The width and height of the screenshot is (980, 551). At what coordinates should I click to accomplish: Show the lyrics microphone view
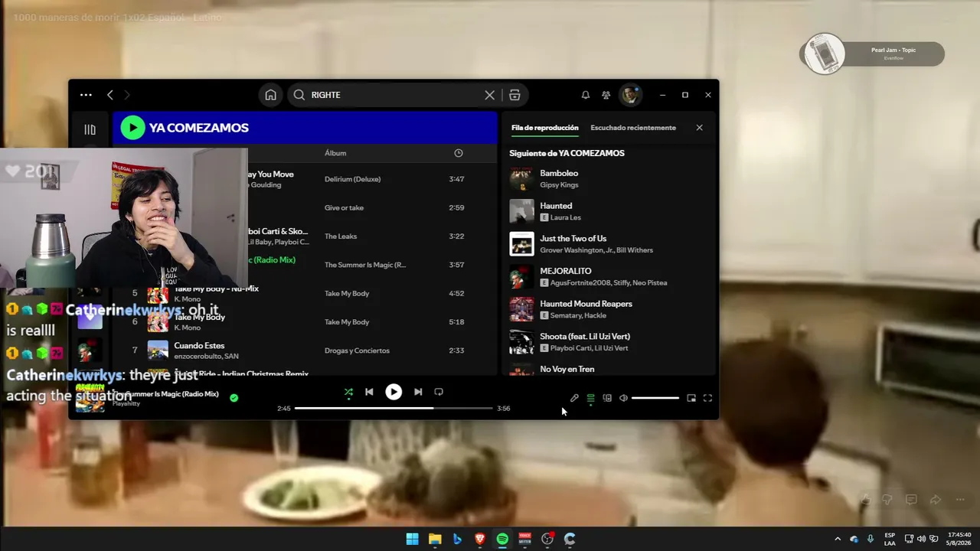[x=574, y=398]
